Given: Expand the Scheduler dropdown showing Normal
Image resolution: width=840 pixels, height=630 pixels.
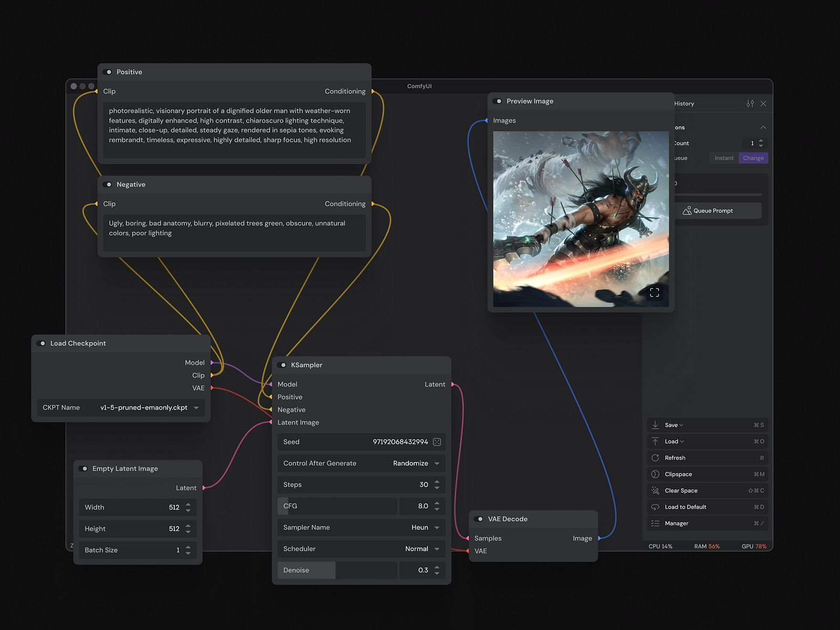Looking at the screenshot, I should click(x=437, y=549).
